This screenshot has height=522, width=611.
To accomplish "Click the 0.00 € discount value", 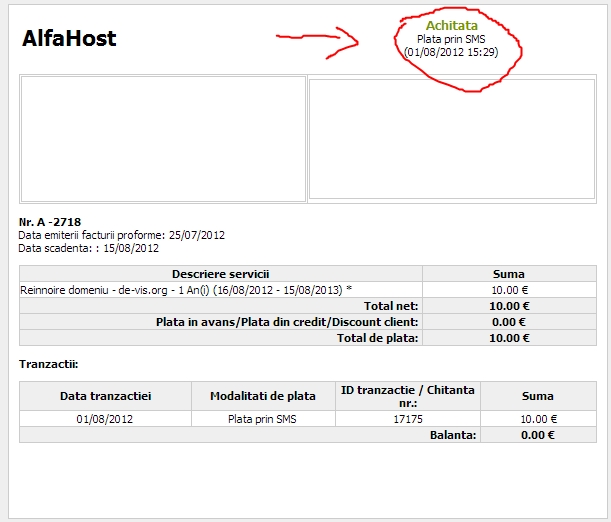I will 509,322.
